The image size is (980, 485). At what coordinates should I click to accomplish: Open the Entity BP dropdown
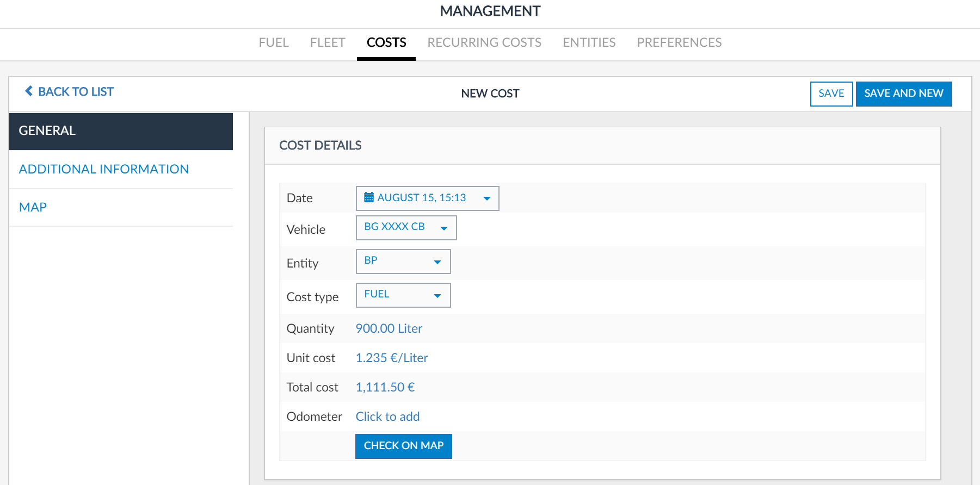click(403, 262)
